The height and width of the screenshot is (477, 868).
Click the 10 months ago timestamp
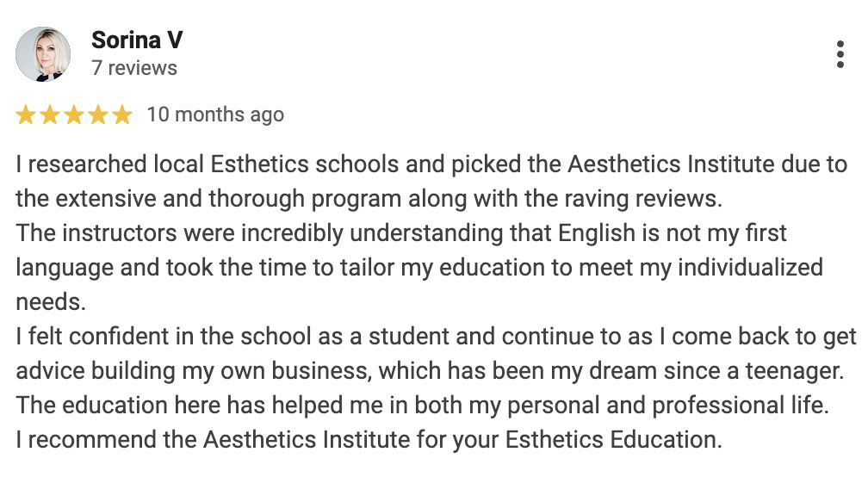tap(215, 115)
